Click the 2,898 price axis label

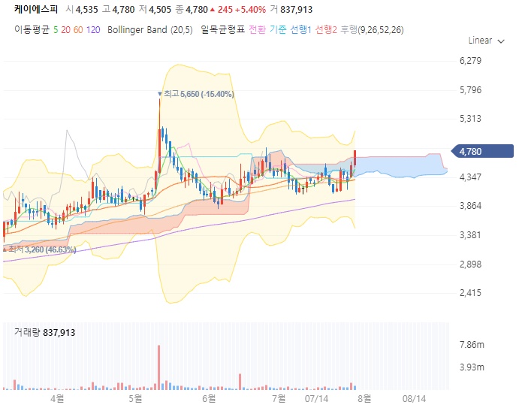(x=470, y=264)
